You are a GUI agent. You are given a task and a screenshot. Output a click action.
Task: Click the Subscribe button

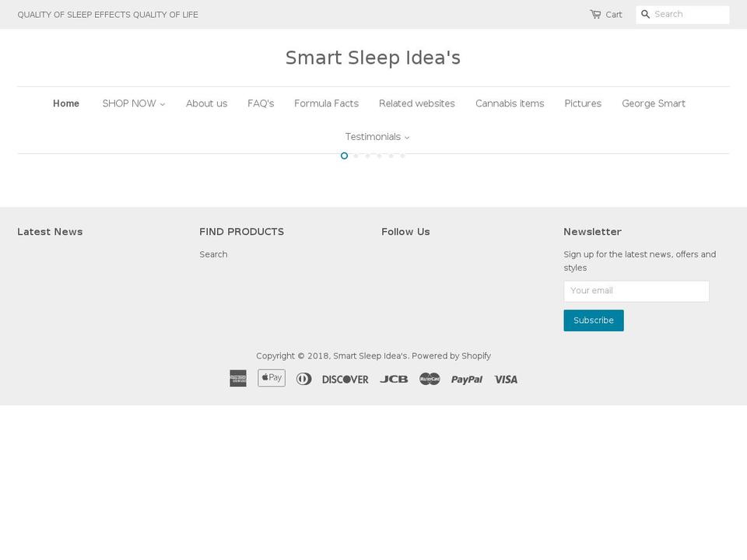coord(594,320)
